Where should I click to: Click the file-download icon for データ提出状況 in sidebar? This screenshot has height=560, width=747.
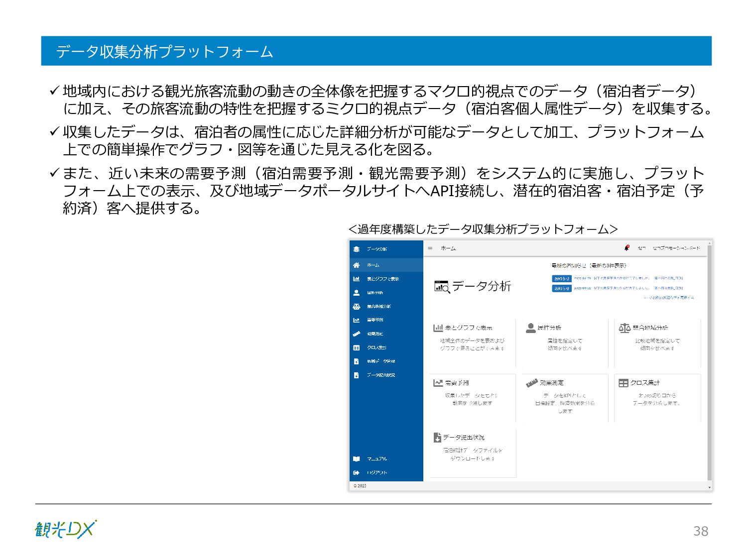[x=356, y=375]
